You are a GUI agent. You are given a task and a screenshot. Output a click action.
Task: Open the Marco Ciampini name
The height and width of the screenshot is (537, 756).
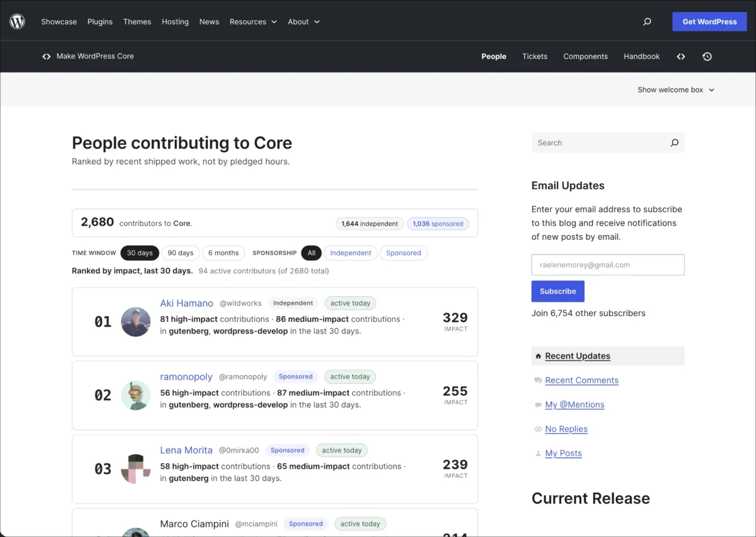click(x=194, y=524)
